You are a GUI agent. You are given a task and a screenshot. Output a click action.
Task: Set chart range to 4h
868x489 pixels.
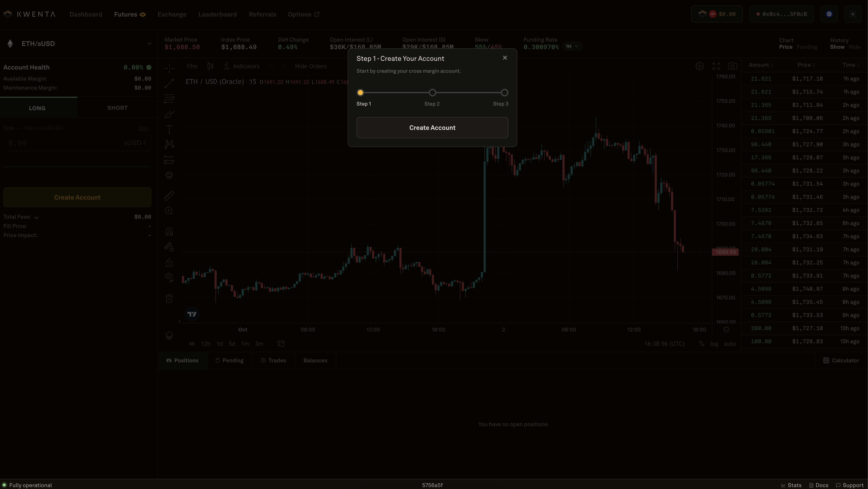[x=192, y=344]
